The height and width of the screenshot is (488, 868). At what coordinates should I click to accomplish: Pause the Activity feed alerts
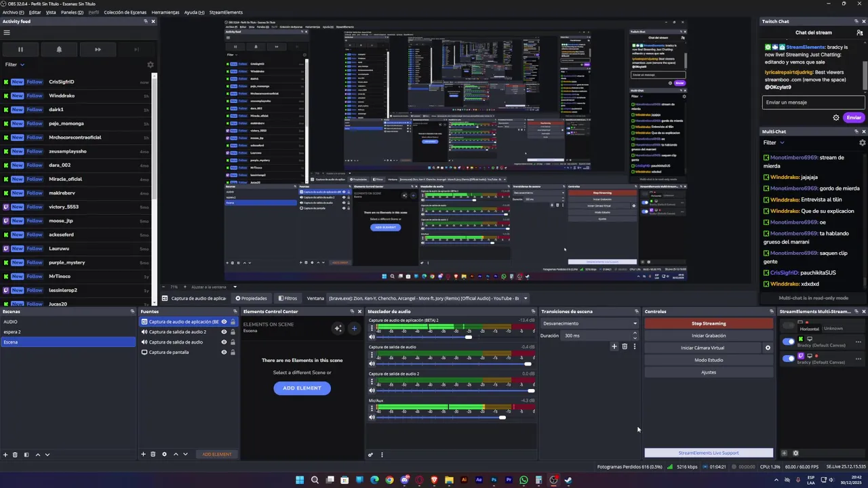click(20, 49)
